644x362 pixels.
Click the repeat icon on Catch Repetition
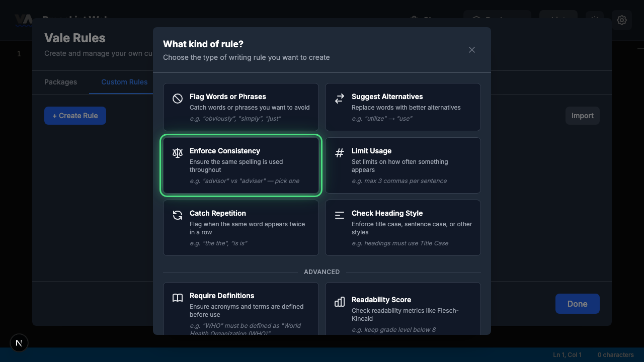(x=178, y=215)
